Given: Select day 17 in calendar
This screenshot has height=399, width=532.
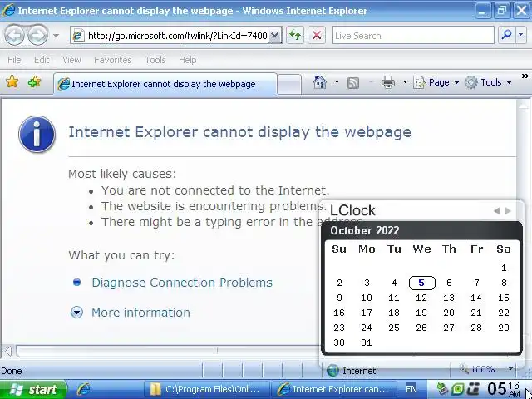Looking at the screenshot, I should pos(367,313).
